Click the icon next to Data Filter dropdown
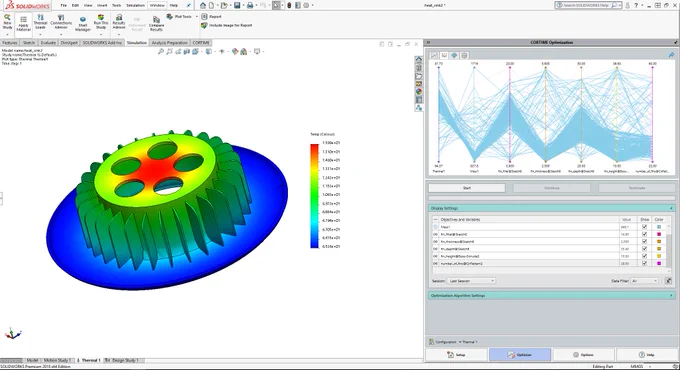This screenshot has width=680, height=370. tap(668, 281)
